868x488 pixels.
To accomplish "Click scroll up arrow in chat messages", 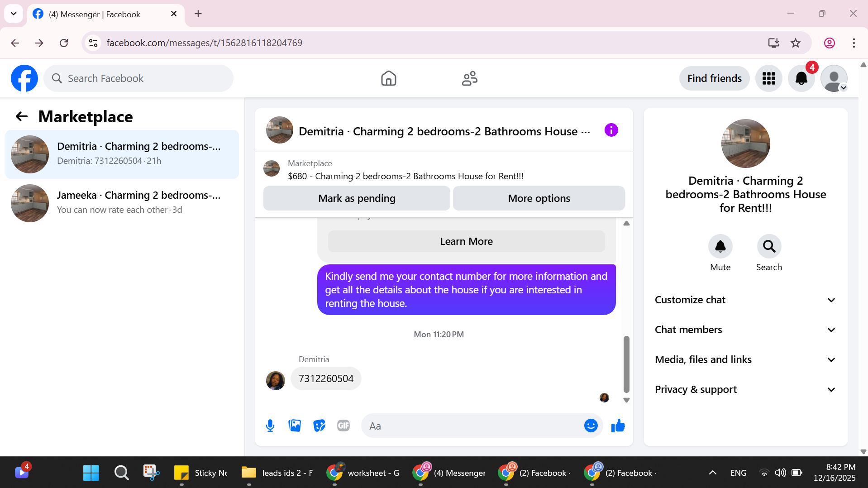I will pos(626,223).
